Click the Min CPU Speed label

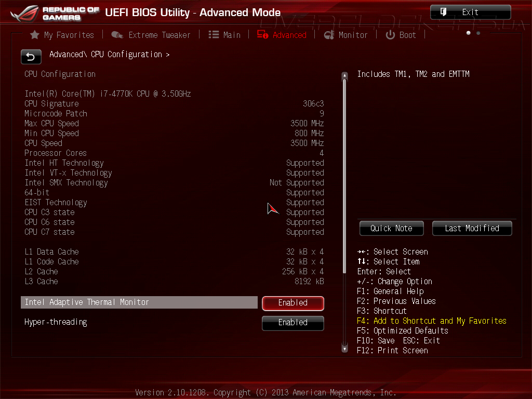[x=51, y=133]
